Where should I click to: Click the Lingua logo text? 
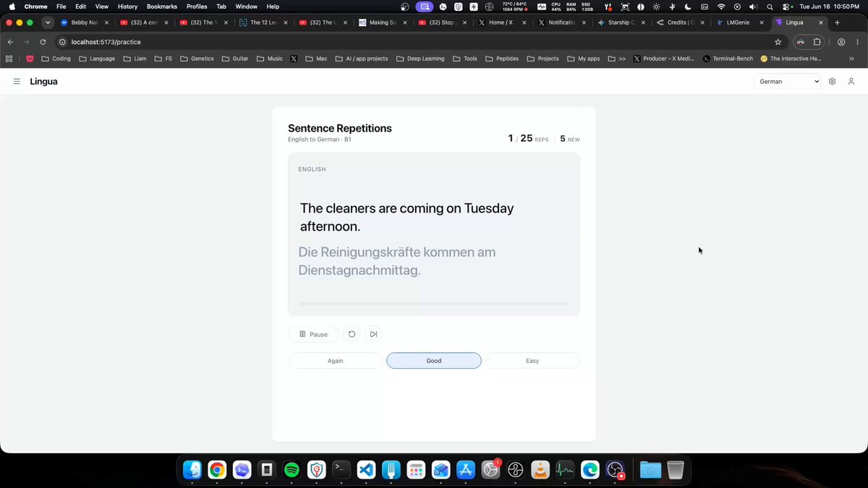click(x=43, y=82)
